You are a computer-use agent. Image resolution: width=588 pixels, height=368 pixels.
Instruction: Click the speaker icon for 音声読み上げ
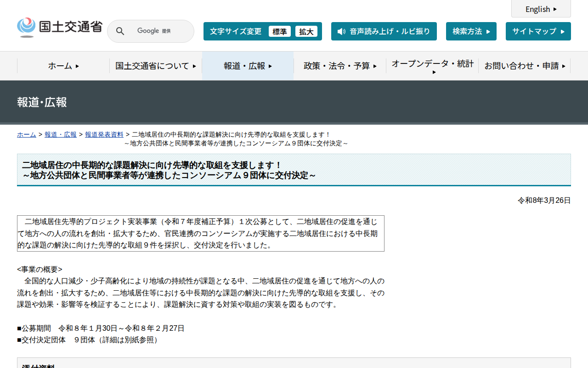tap(341, 31)
